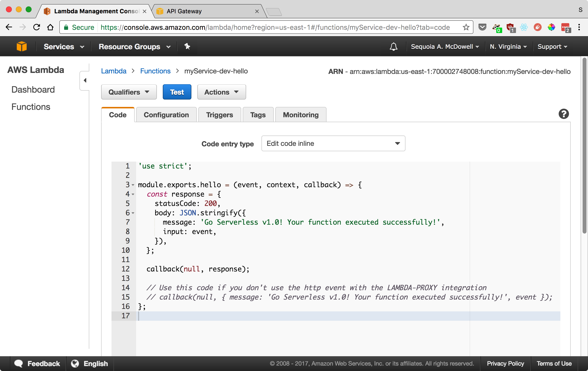Open the Lambda breadcrumb link
The image size is (588, 371).
(114, 71)
